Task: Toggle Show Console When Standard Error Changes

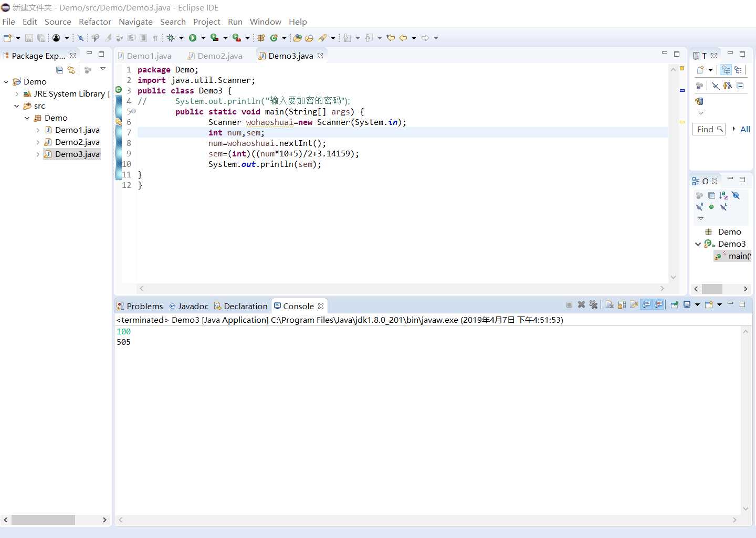Action: pyautogui.click(x=658, y=304)
